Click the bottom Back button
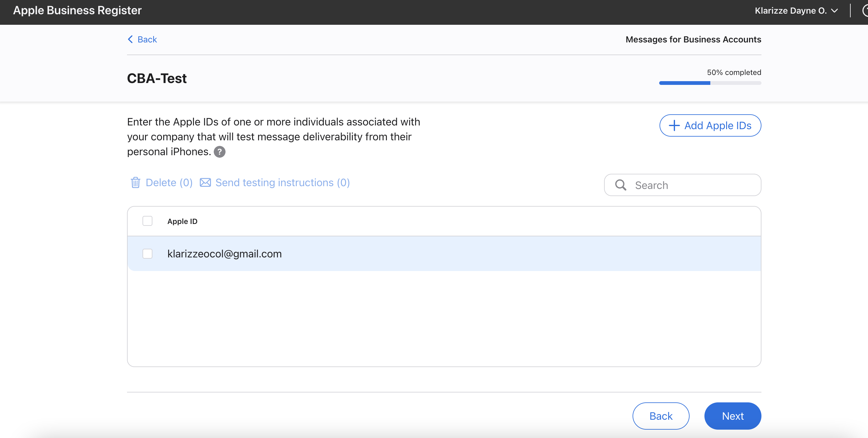The image size is (868, 438). (661, 416)
